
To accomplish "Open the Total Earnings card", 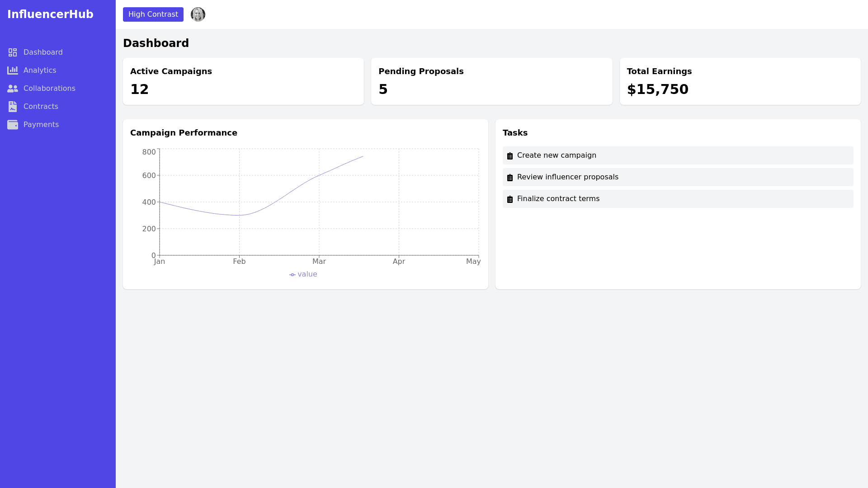I will (x=740, y=81).
